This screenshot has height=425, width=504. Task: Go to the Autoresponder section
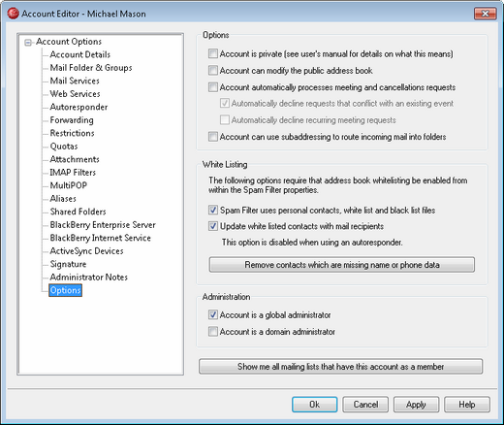[x=79, y=107]
